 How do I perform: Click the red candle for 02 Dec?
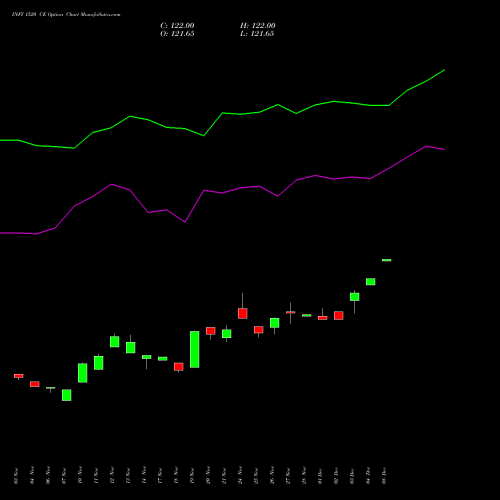[339, 316]
